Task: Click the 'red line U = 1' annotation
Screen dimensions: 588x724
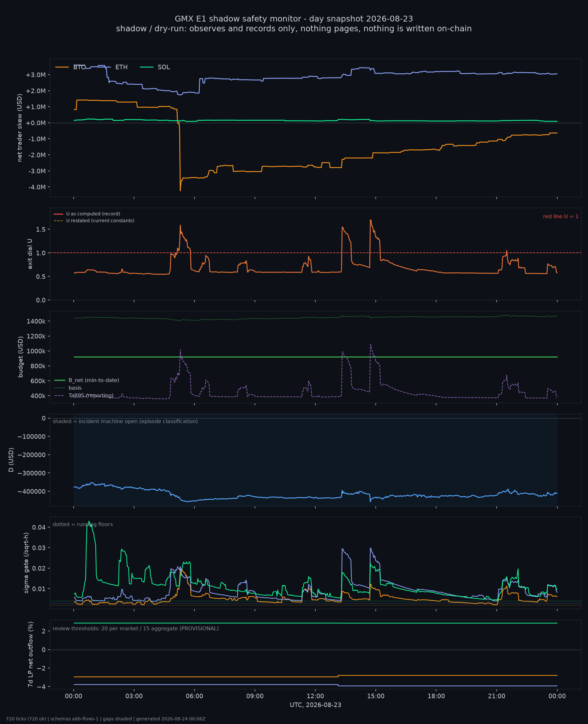Action: pyautogui.click(x=561, y=217)
